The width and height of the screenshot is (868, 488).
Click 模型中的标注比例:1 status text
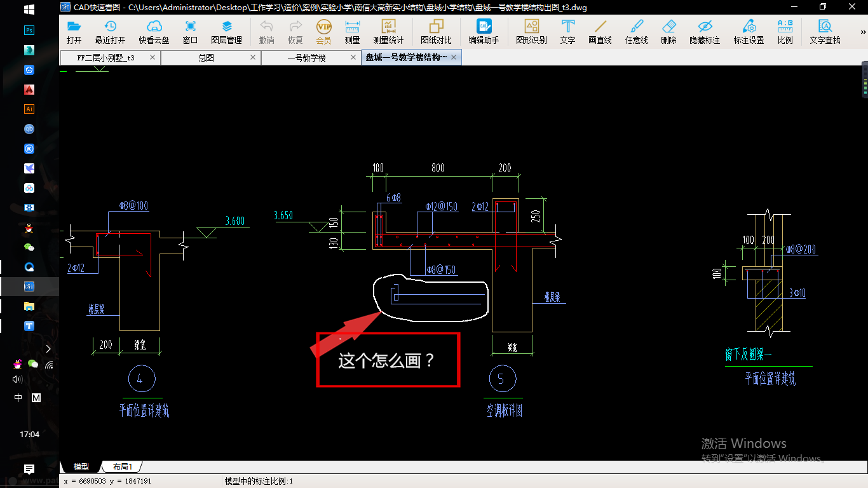click(259, 481)
